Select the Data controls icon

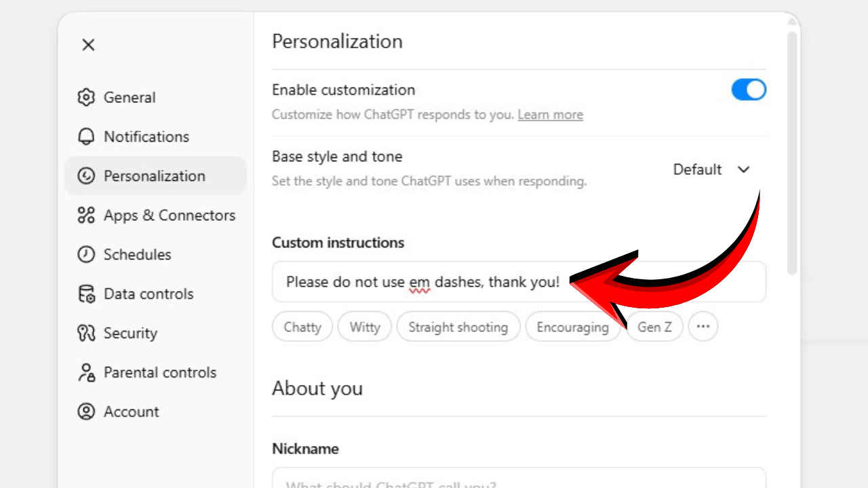[x=86, y=293]
